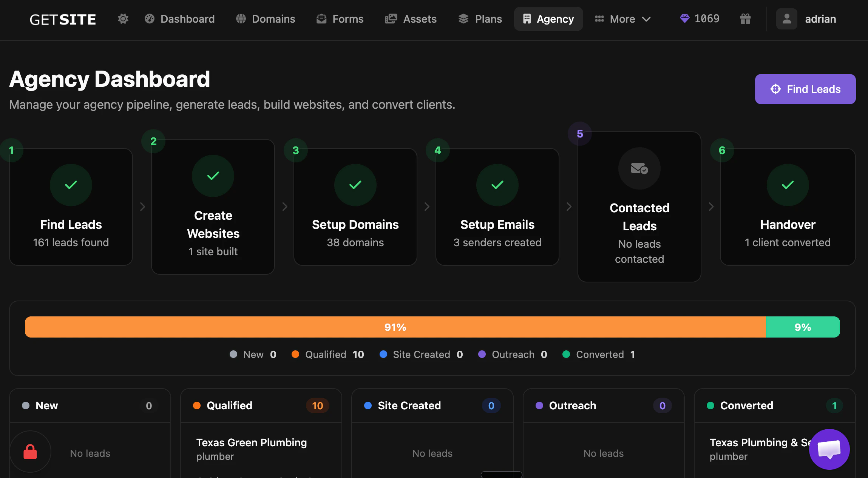Click the gift icon in top bar

pos(746,19)
